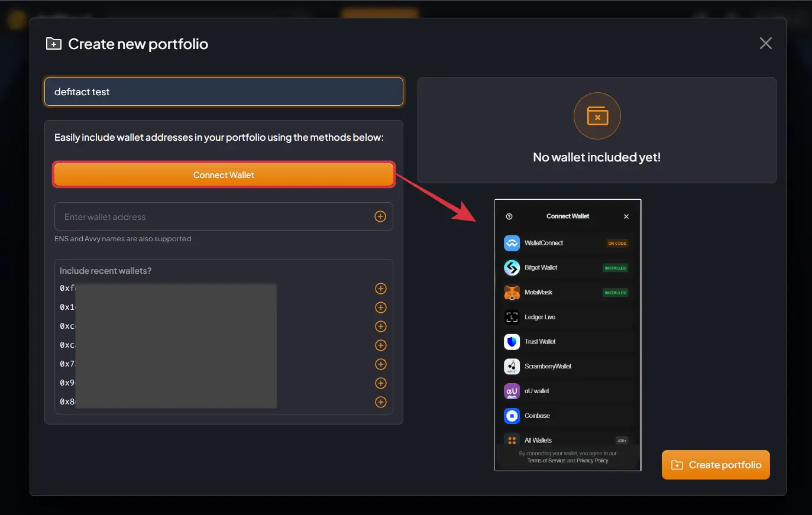Add the recent wallet starting with 0x8
The image size is (812, 515).
click(x=381, y=402)
